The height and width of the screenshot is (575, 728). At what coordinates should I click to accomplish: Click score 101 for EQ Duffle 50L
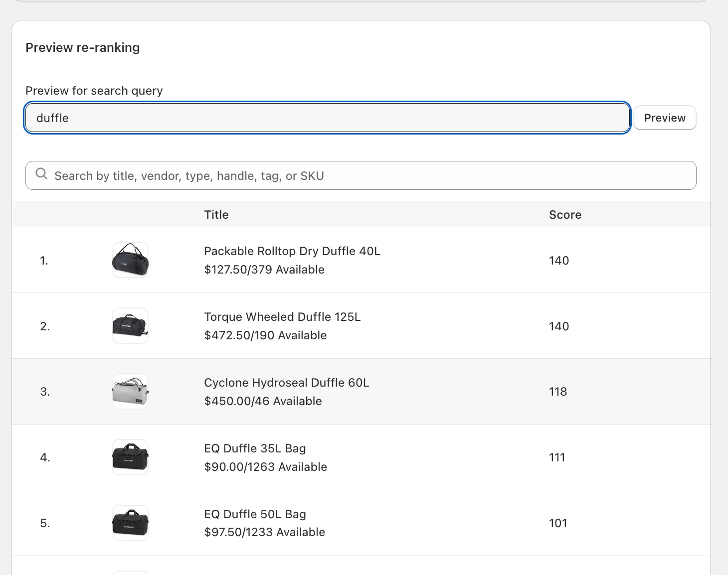pyautogui.click(x=558, y=523)
